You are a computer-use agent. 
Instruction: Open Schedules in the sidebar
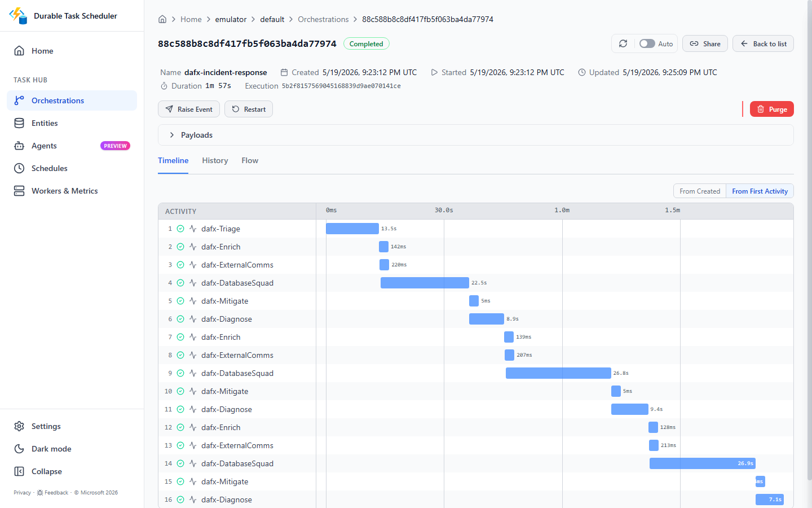tap(72, 168)
